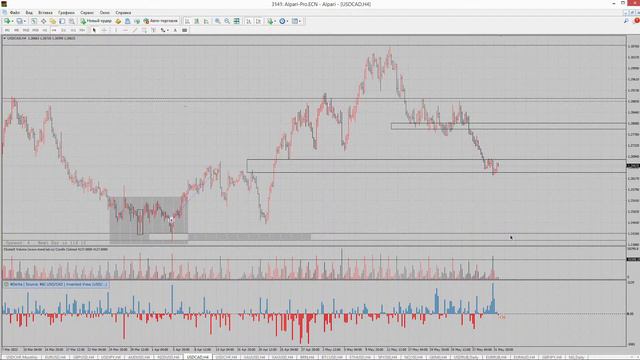Screen dimensions: 640x360
Task: Toggle the Data Window icon
Action: pyautogui.click(x=43, y=21)
